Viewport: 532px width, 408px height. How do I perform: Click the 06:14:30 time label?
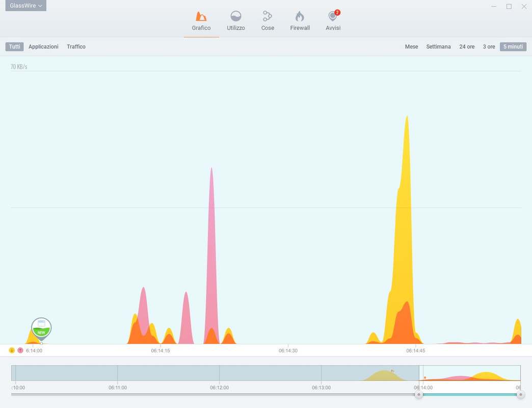pyautogui.click(x=288, y=351)
